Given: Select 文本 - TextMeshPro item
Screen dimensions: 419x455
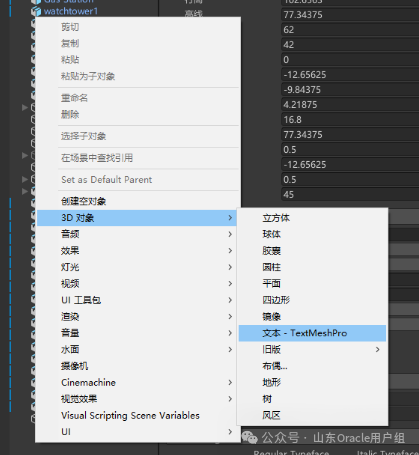Looking at the screenshot, I should (312, 333).
